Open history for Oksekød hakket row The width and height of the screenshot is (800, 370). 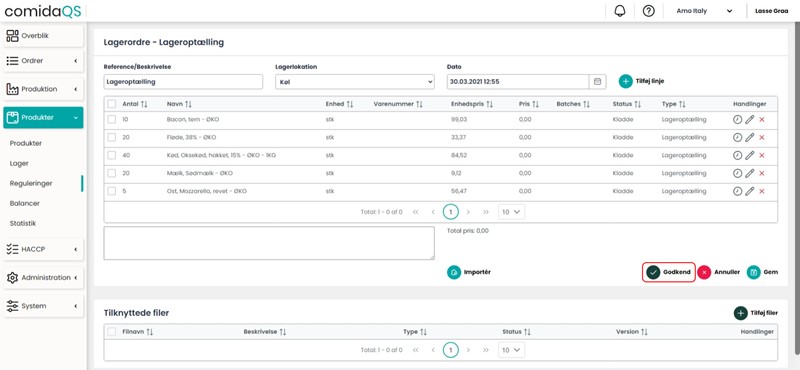pos(737,155)
